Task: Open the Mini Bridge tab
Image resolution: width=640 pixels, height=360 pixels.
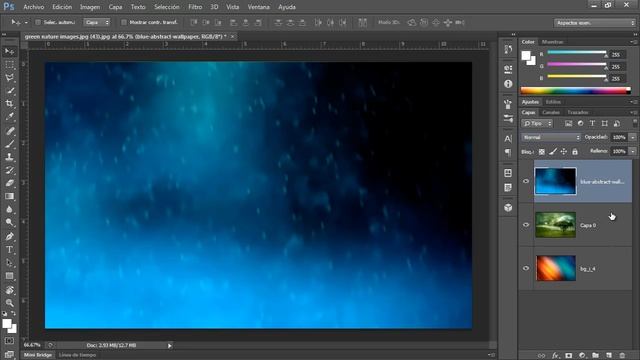Action: (38, 355)
